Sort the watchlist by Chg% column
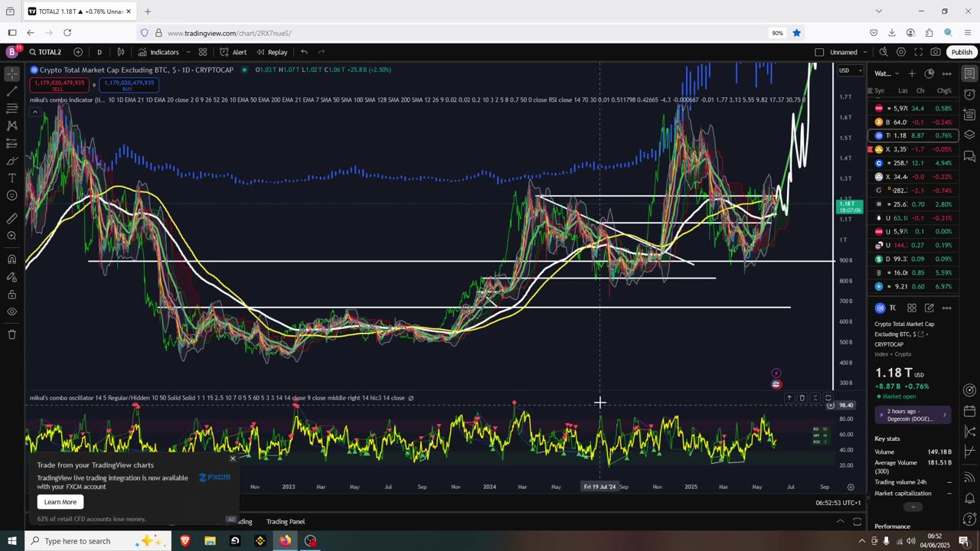This screenshot has width=980, height=551. click(944, 90)
